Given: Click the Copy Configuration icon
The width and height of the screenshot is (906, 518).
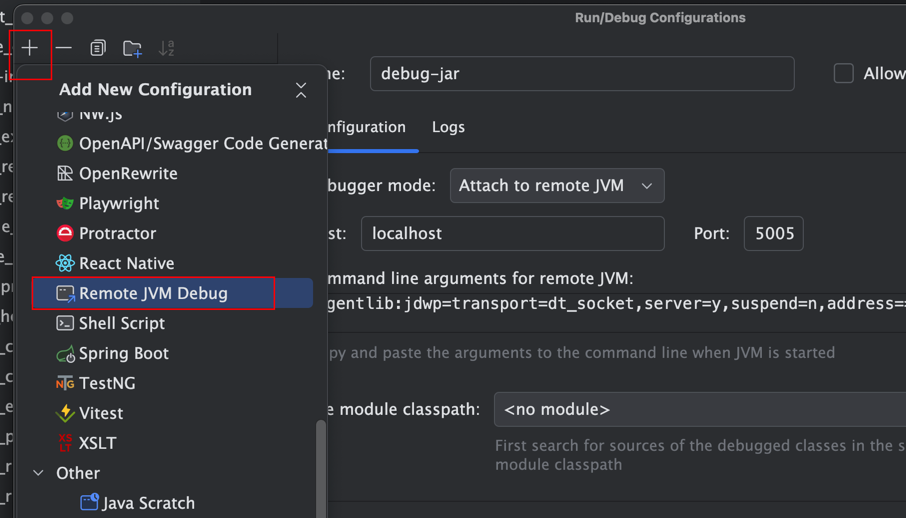Looking at the screenshot, I should 98,48.
